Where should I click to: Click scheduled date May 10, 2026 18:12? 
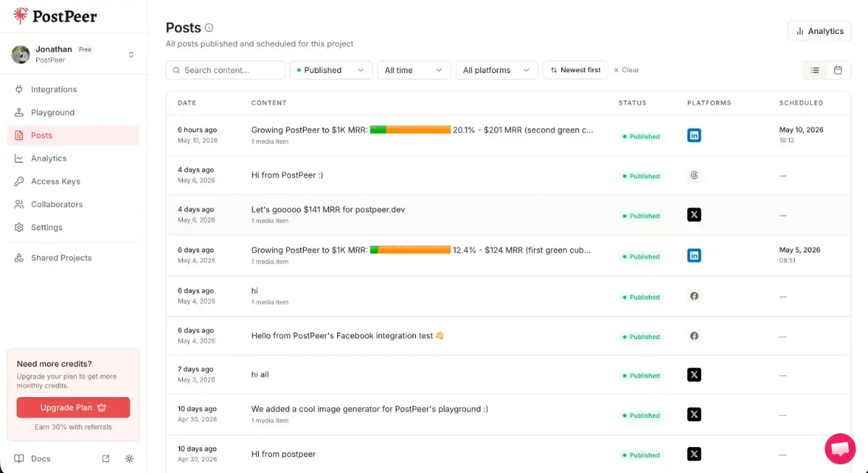click(801, 135)
